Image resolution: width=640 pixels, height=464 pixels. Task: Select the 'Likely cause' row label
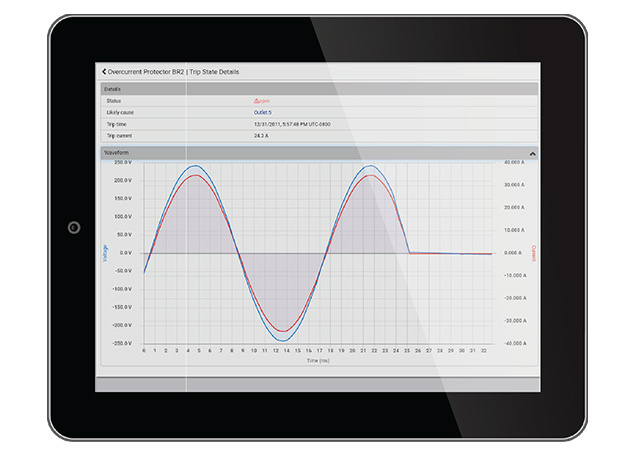pos(120,112)
